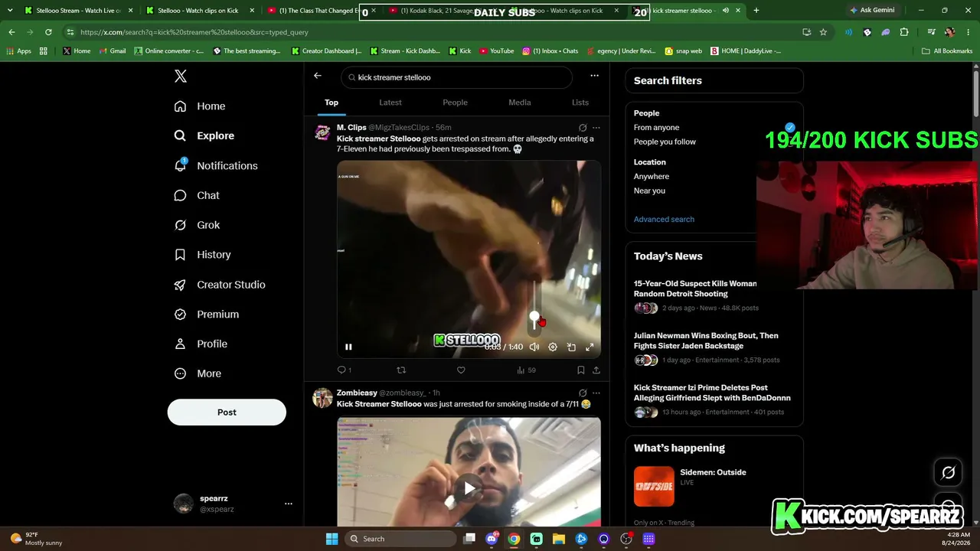View analytics of M. Clips post

click(x=526, y=370)
